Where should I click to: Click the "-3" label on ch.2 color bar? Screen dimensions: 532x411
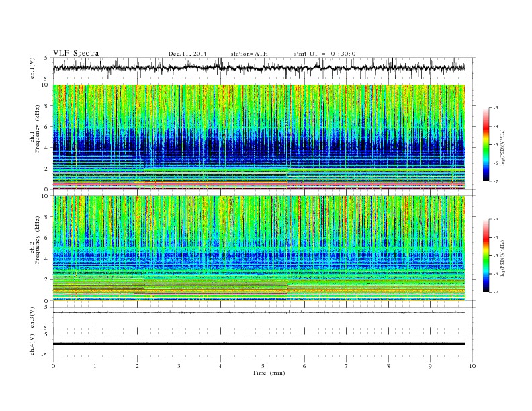(x=496, y=219)
